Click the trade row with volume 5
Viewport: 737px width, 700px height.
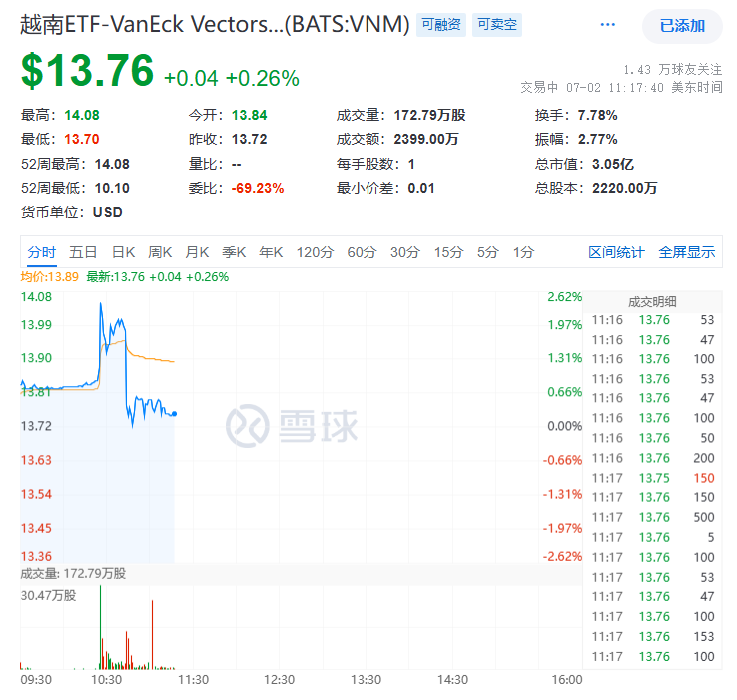pos(653,537)
